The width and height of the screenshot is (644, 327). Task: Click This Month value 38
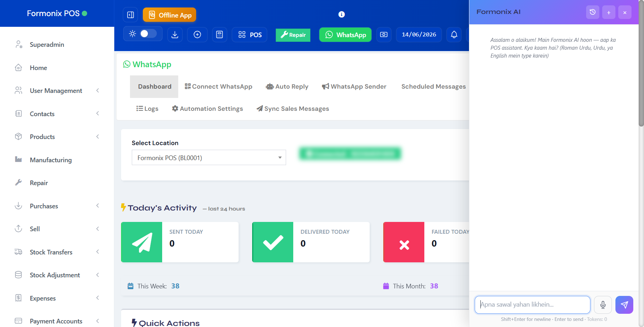(434, 286)
